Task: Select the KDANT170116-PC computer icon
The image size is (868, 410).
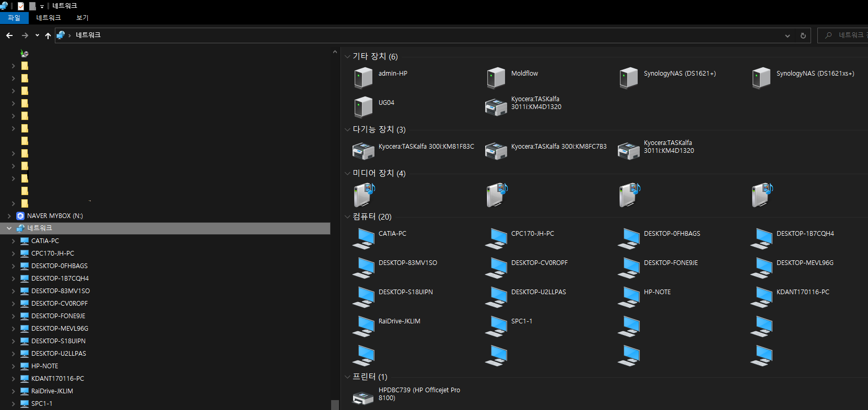Action: pos(761,297)
